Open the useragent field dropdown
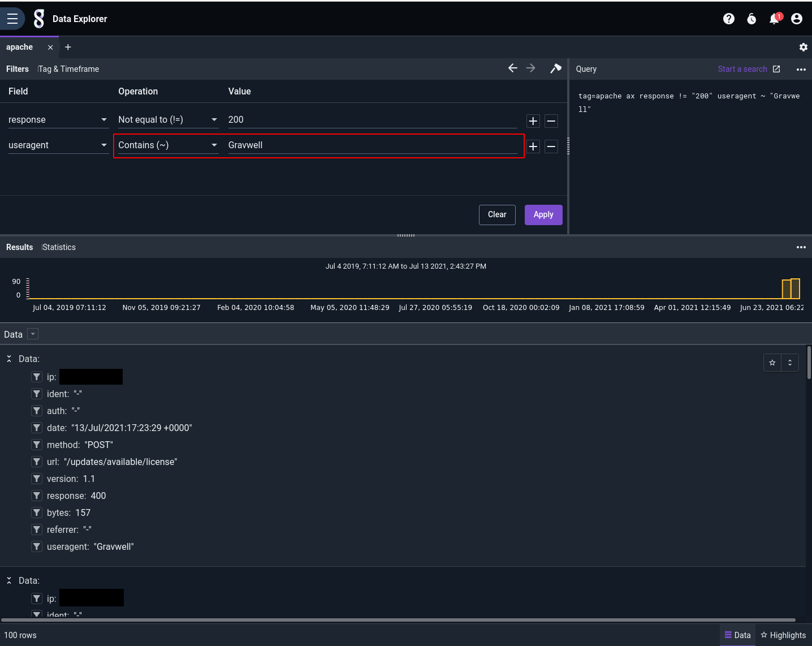Viewport: 812px width, 646px height. click(x=58, y=145)
